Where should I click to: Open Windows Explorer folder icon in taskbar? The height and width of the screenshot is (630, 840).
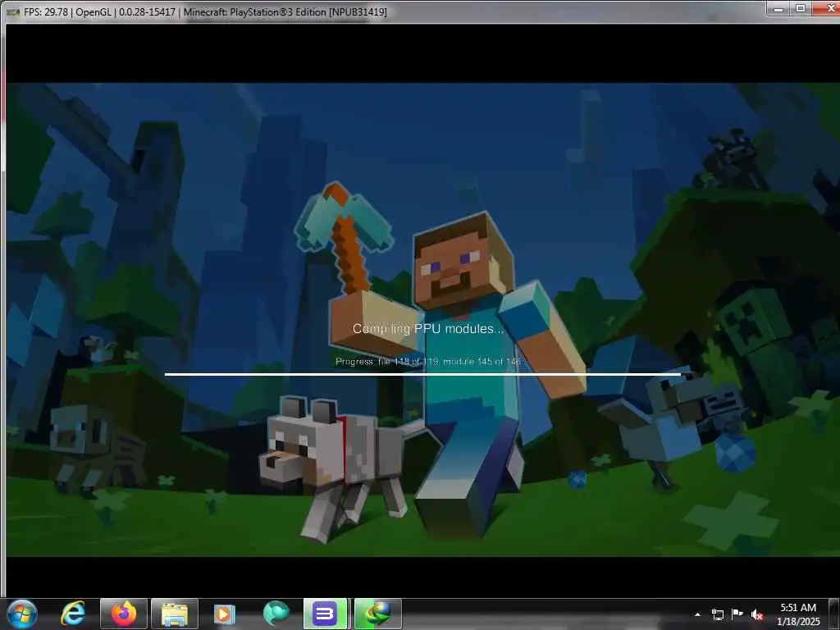click(x=175, y=614)
